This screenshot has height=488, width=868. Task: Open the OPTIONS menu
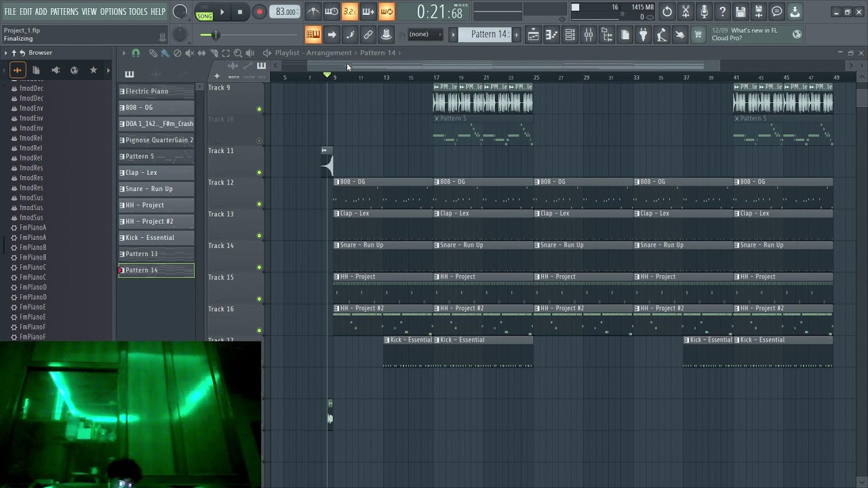113,12
